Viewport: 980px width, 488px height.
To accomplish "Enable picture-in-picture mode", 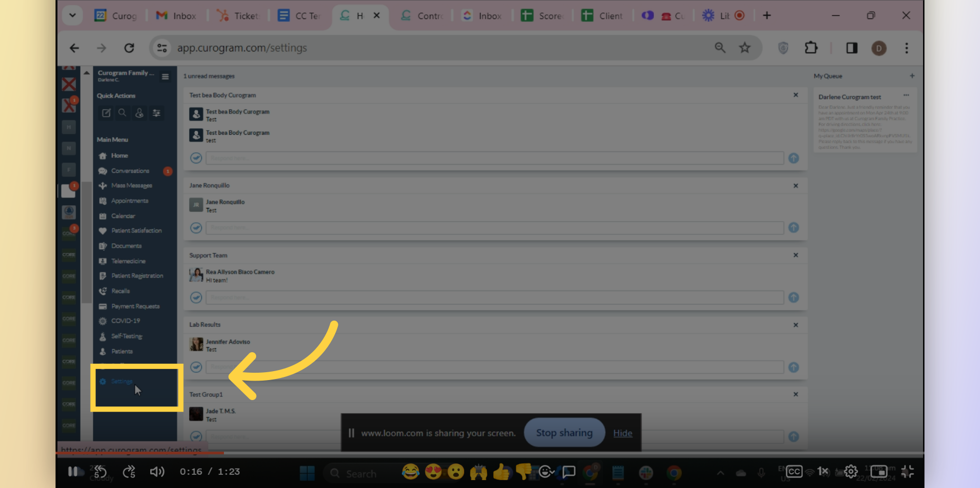I will [x=878, y=471].
